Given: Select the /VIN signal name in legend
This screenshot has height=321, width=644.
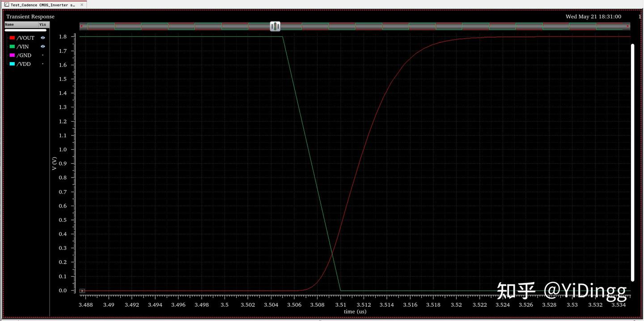Looking at the screenshot, I should 23,46.
